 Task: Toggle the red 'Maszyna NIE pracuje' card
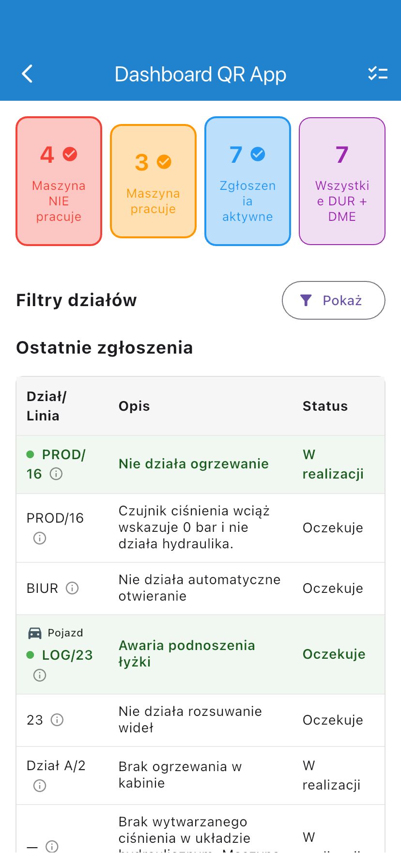pos(59,181)
